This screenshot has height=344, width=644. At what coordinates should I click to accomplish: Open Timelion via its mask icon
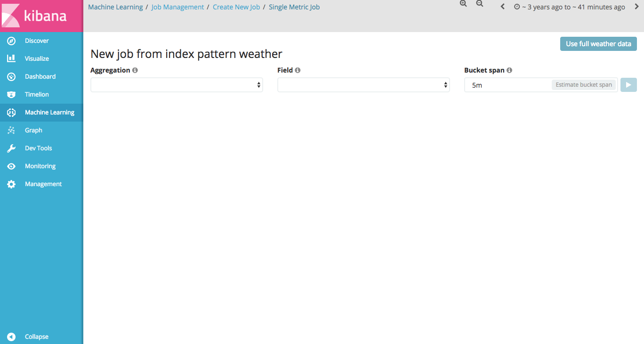(x=11, y=95)
